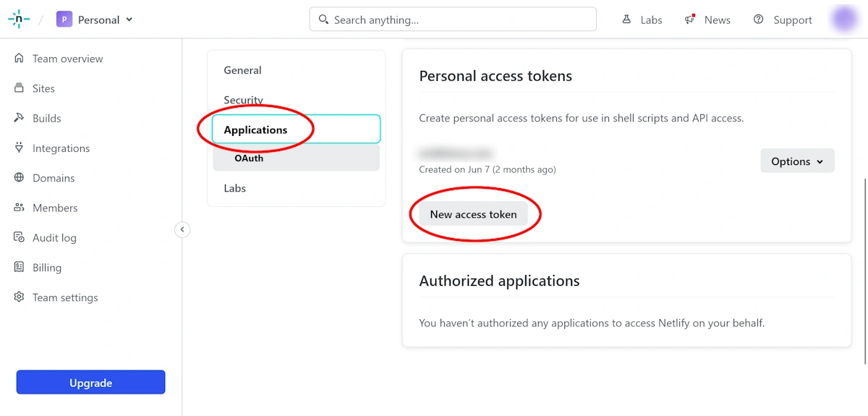Click the Labs flask icon
Viewport: 868px width, 416px height.
coord(627,20)
